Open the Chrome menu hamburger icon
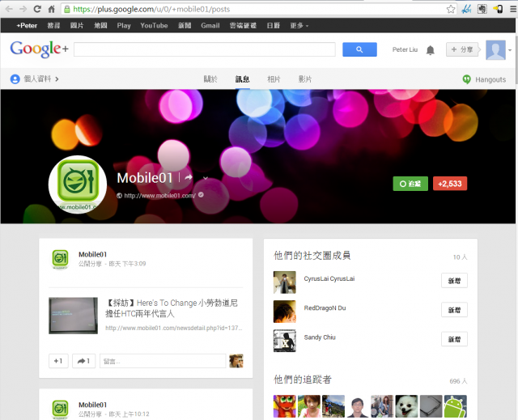This screenshot has width=518, height=420. click(x=513, y=9)
